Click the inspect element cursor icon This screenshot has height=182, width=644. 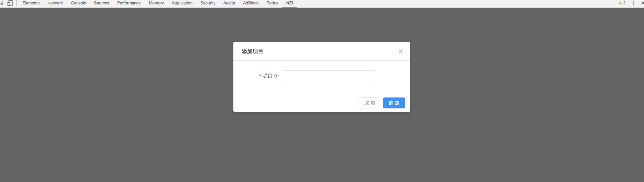(2, 3)
